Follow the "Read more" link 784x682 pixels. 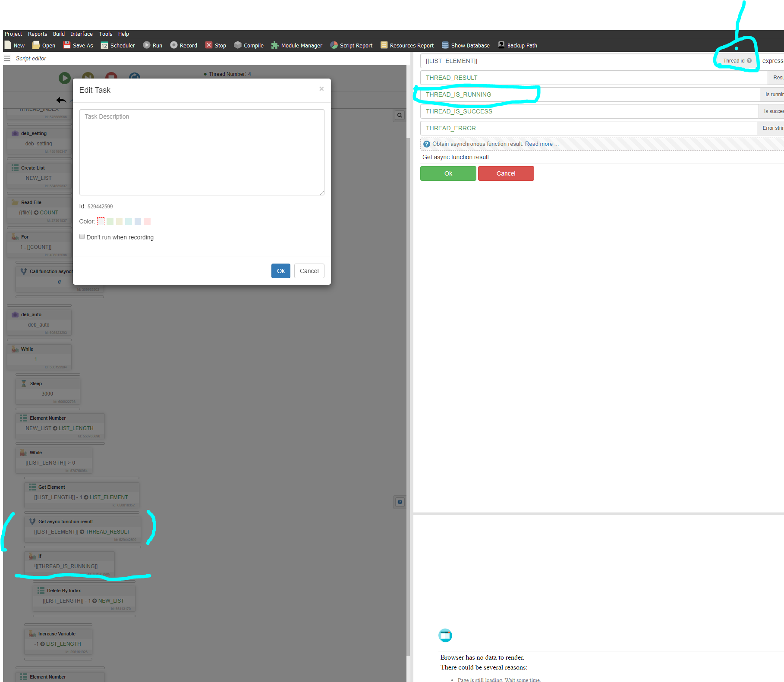538,144
